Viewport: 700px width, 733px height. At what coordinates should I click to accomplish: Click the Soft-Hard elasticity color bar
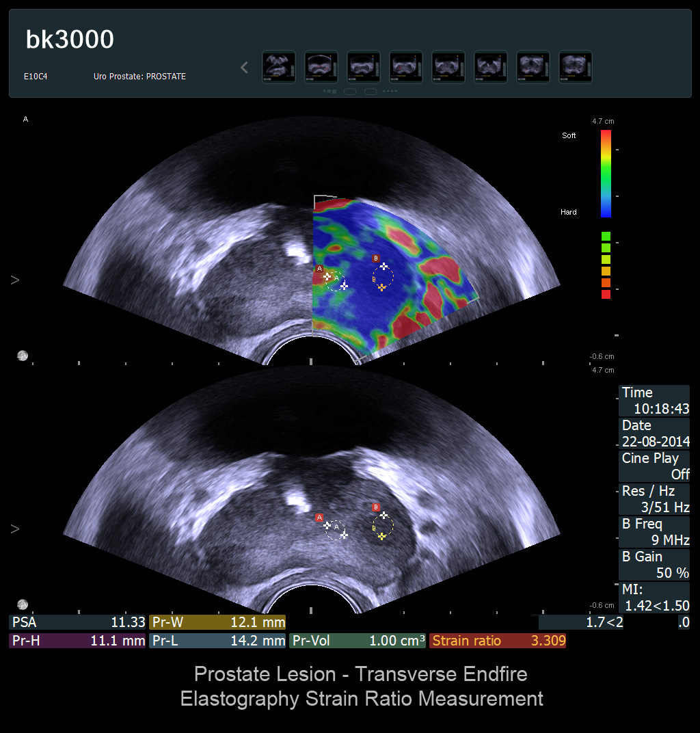point(606,173)
